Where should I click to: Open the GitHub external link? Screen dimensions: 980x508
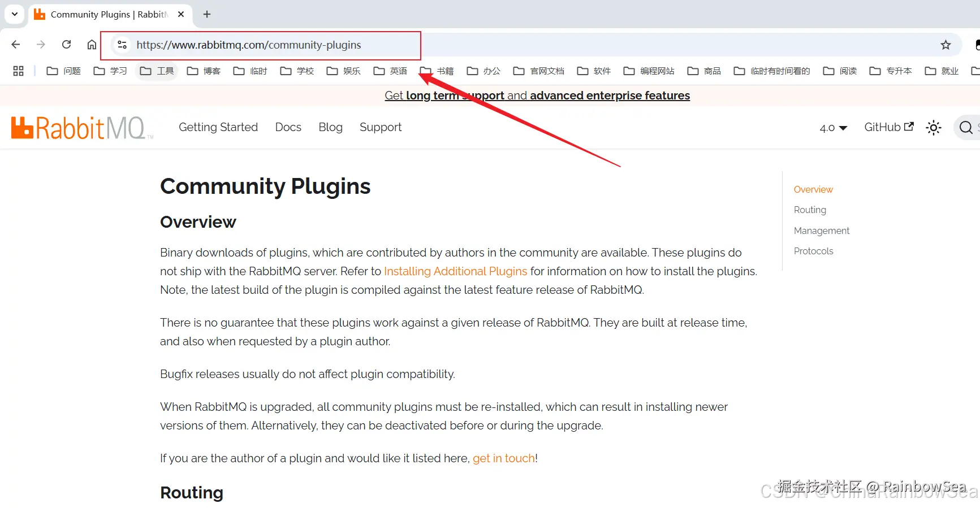tap(889, 127)
